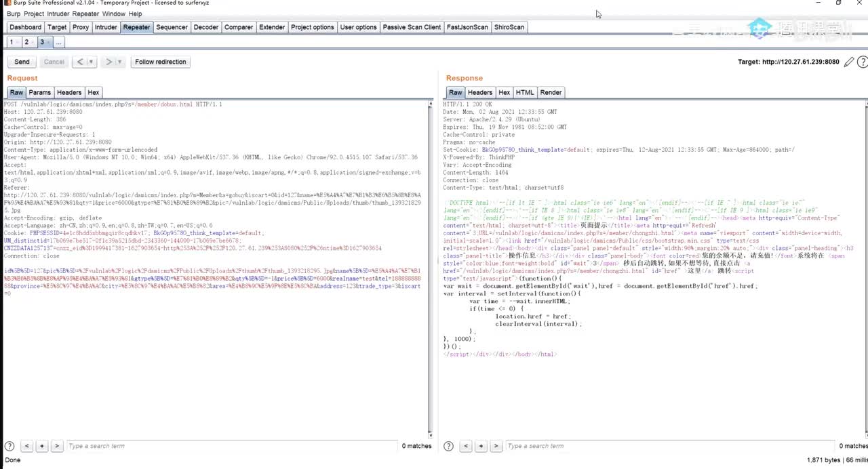Focus the request search term field
Viewport: 868px width, 469px height.
click(231, 446)
